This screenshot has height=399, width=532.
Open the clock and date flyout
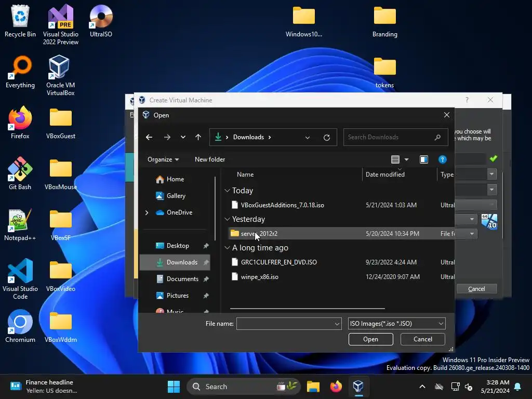(x=495, y=387)
